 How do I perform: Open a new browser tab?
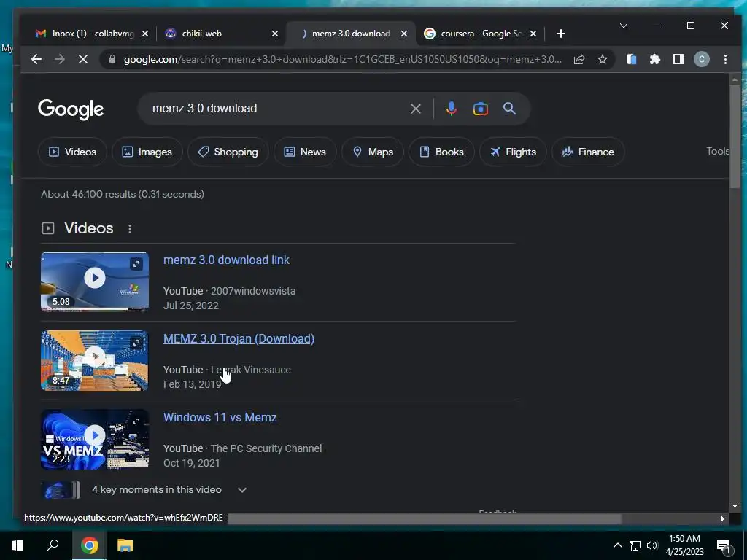tap(561, 34)
